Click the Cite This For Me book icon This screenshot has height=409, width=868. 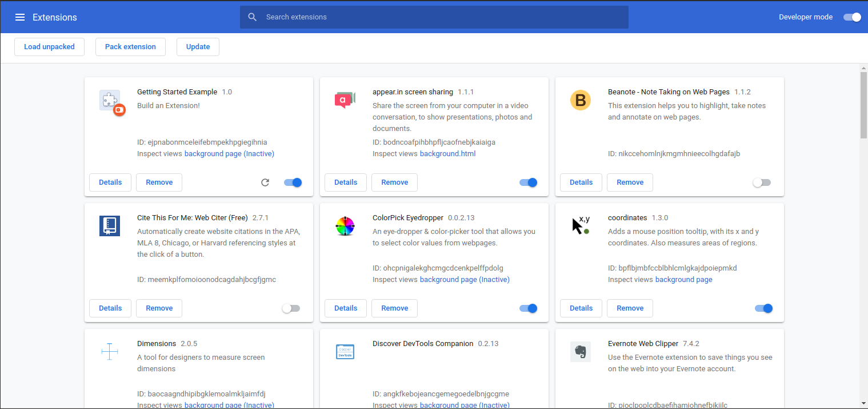[x=110, y=226]
